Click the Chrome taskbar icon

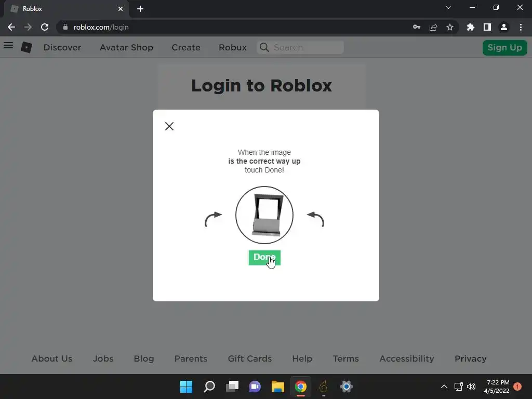tap(301, 387)
